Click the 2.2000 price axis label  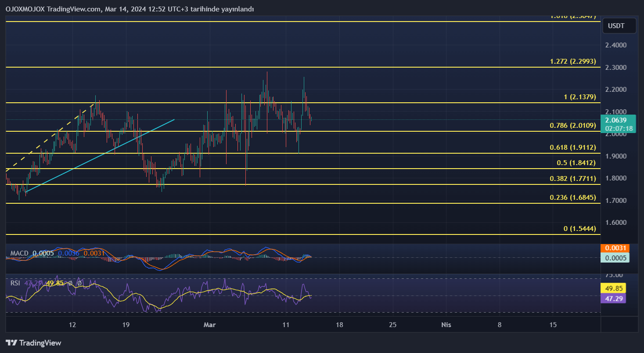(615, 90)
